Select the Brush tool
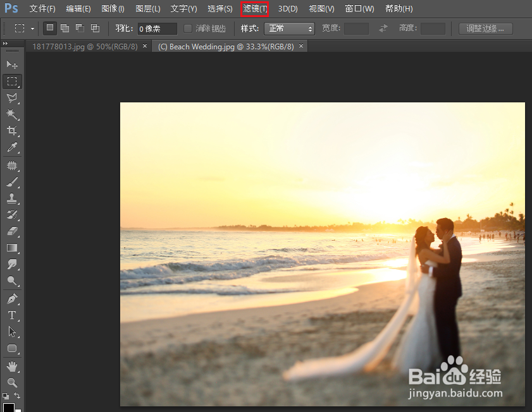532x412 pixels. (12, 182)
